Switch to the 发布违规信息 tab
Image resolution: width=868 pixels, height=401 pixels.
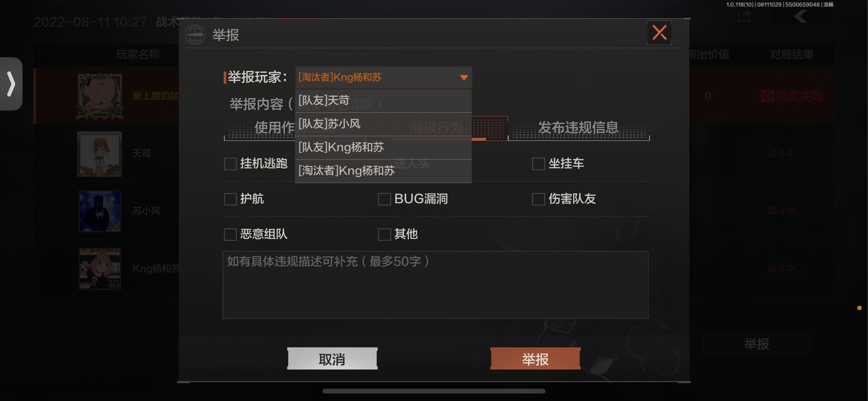pos(579,128)
